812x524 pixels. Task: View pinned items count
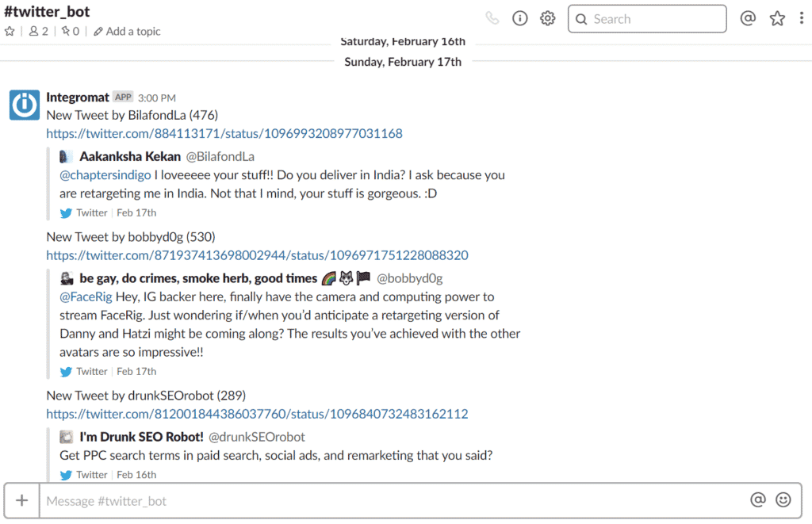(x=71, y=32)
